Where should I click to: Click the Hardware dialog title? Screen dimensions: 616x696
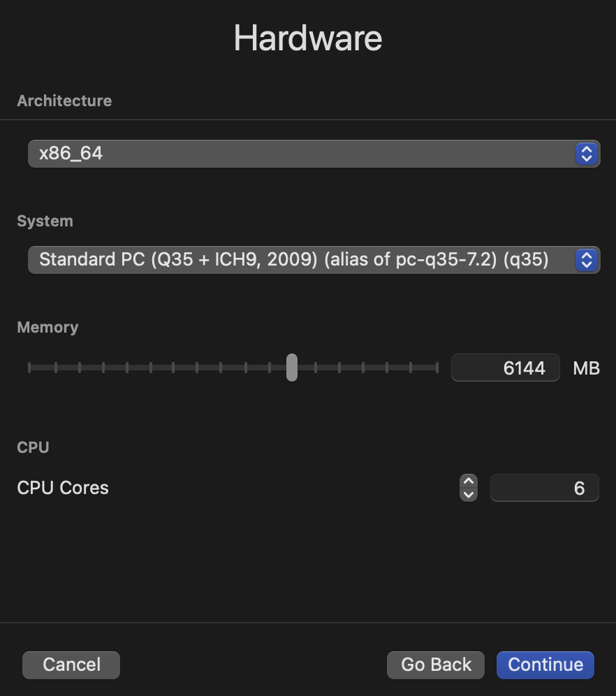pos(308,38)
